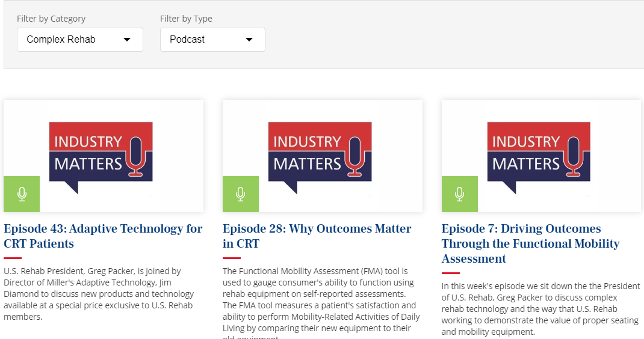Click the green microphone badge on Episode 28
The image size is (644, 339).
pyautogui.click(x=241, y=194)
